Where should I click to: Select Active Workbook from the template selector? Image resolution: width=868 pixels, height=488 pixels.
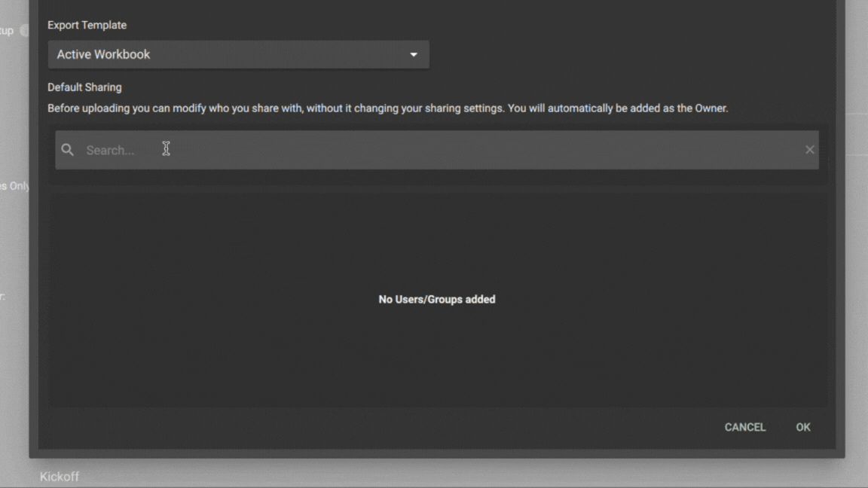[239, 54]
